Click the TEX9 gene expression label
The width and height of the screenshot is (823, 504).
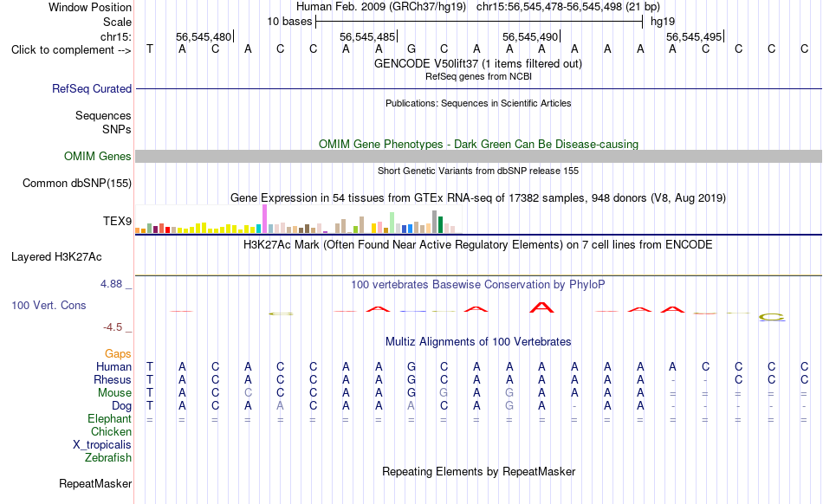point(117,221)
